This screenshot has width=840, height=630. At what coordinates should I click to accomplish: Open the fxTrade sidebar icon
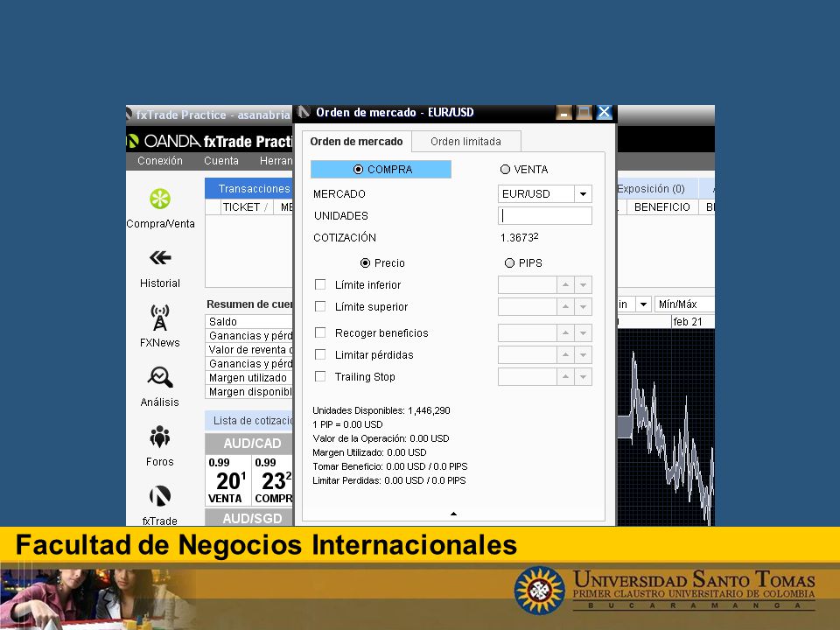pos(159,496)
